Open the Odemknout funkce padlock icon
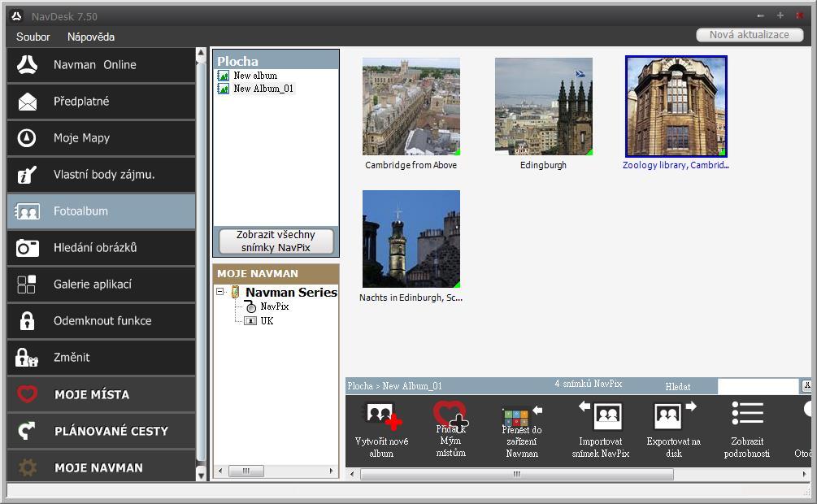 click(x=27, y=321)
